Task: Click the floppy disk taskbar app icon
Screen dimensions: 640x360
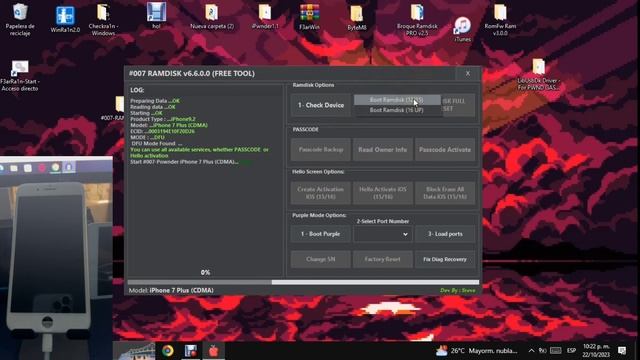Action: (191, 351)
